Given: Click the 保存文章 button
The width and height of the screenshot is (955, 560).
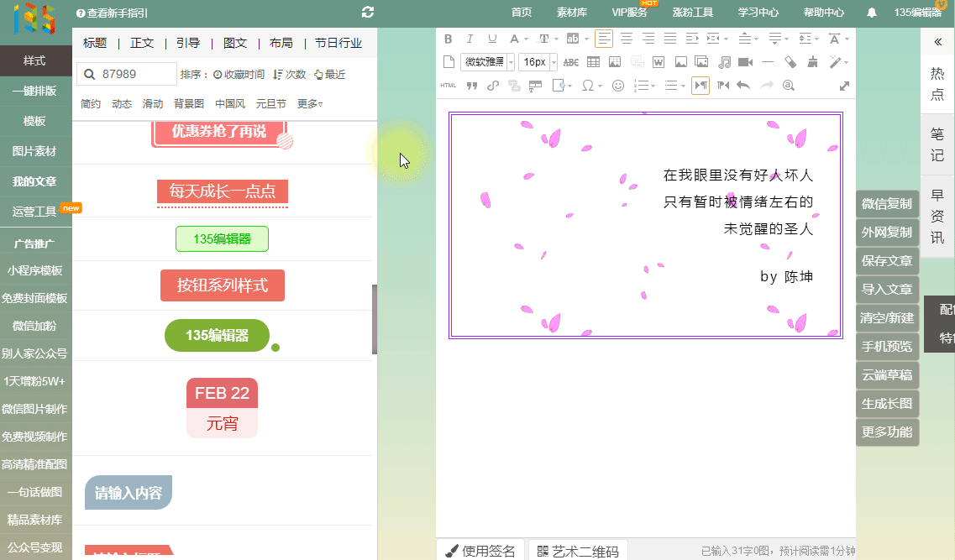Looking at the screenshot, I should 886,261.
